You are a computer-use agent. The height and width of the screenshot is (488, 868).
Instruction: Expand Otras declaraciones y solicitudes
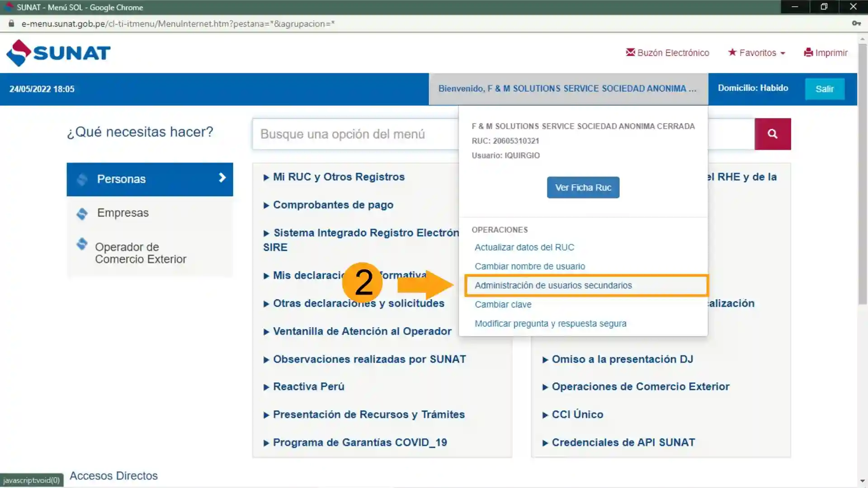[354, 304]
